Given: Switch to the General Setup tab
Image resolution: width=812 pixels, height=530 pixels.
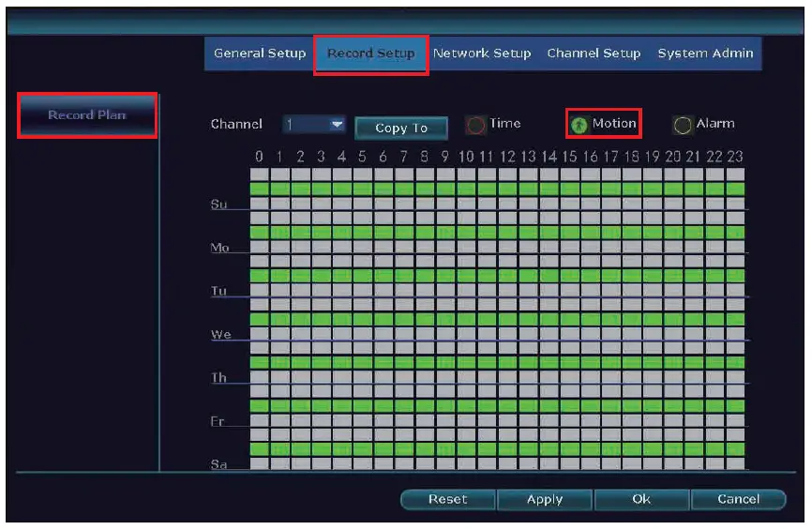Looking at the screenshot, I should pos(260,53).
